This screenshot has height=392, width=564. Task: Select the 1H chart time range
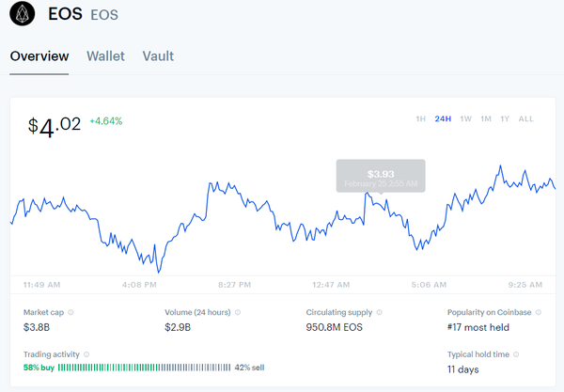pyautogui.click(x=421, y=119)
